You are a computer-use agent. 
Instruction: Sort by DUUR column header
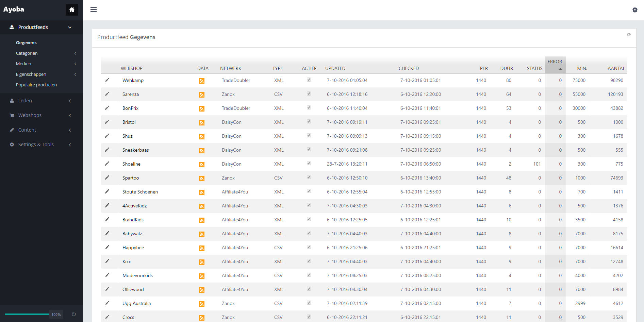click(x=507, y=68)
